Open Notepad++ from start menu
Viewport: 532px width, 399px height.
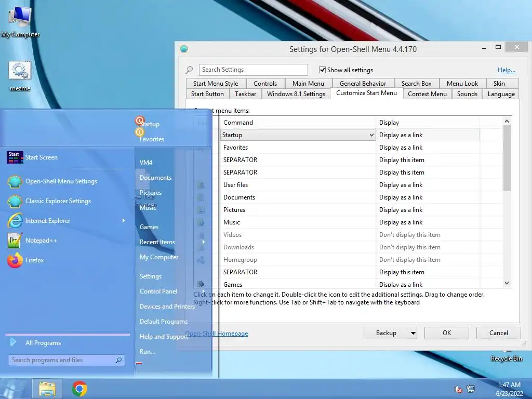[41, 241]
